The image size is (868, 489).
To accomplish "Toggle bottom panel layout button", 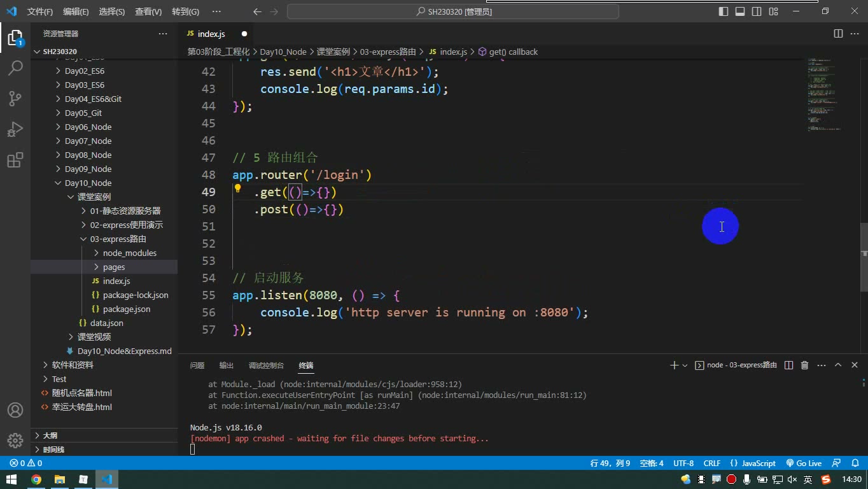I will [x=740, y=11].
